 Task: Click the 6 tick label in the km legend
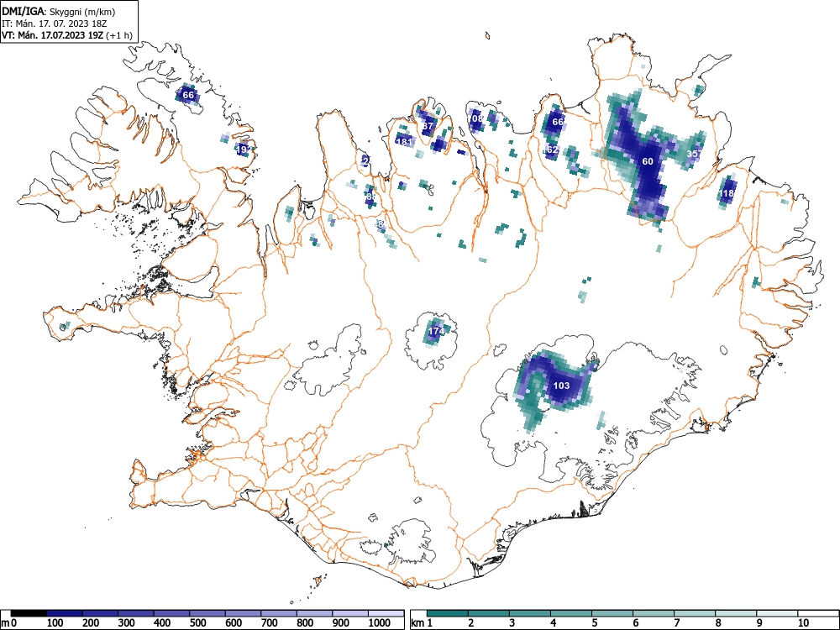tap(636, 623)
